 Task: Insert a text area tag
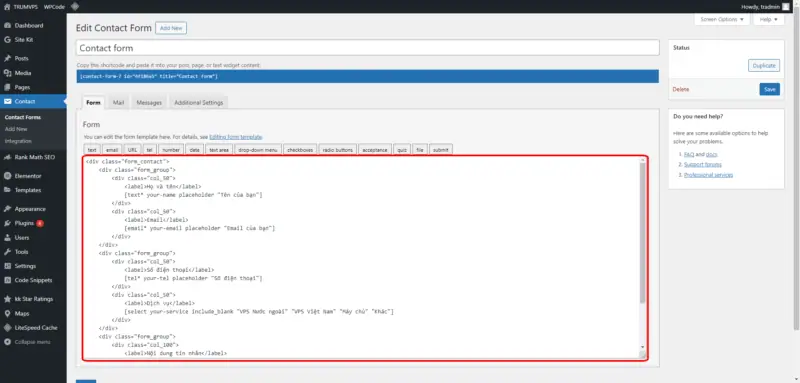(219, 150)
